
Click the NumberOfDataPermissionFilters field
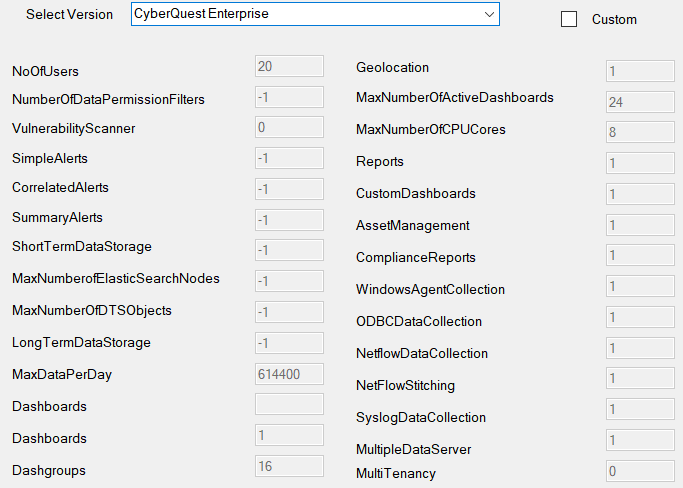pos(289,97)
